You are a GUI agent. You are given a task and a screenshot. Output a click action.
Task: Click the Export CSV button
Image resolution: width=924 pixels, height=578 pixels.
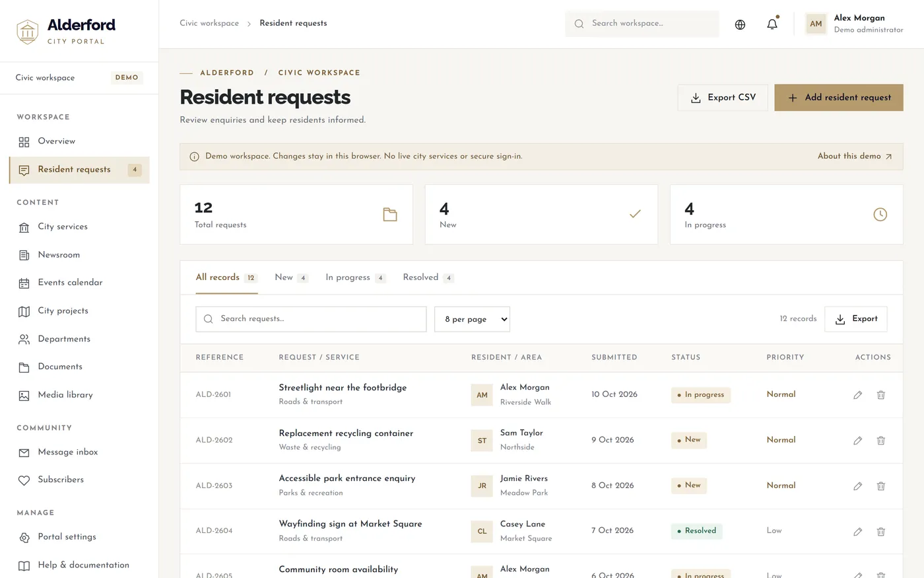click(x=723, y=98)
